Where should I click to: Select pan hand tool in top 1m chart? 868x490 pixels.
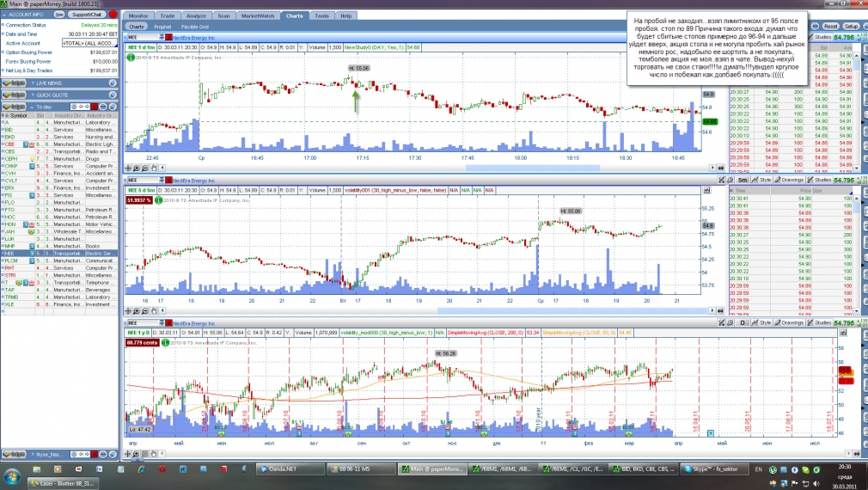click(154, 168)
